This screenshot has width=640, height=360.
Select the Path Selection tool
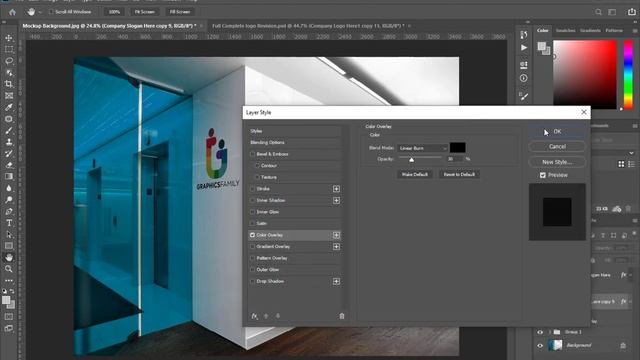pos(9,235)
